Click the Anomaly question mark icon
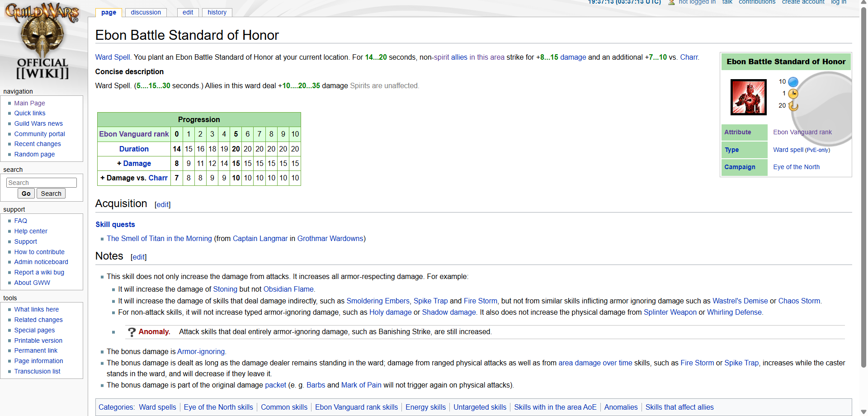The width and height of the screenshot is (868, 416). click(x=132, y=332)
